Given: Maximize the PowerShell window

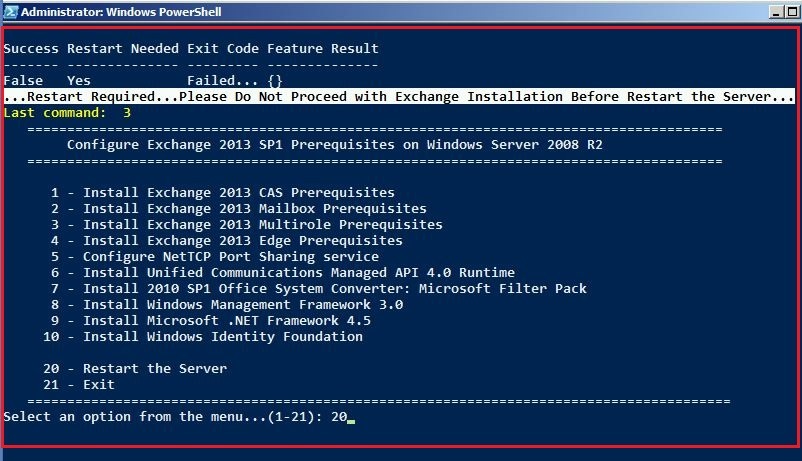Looking at the screenshot, I should pos(791,11).
